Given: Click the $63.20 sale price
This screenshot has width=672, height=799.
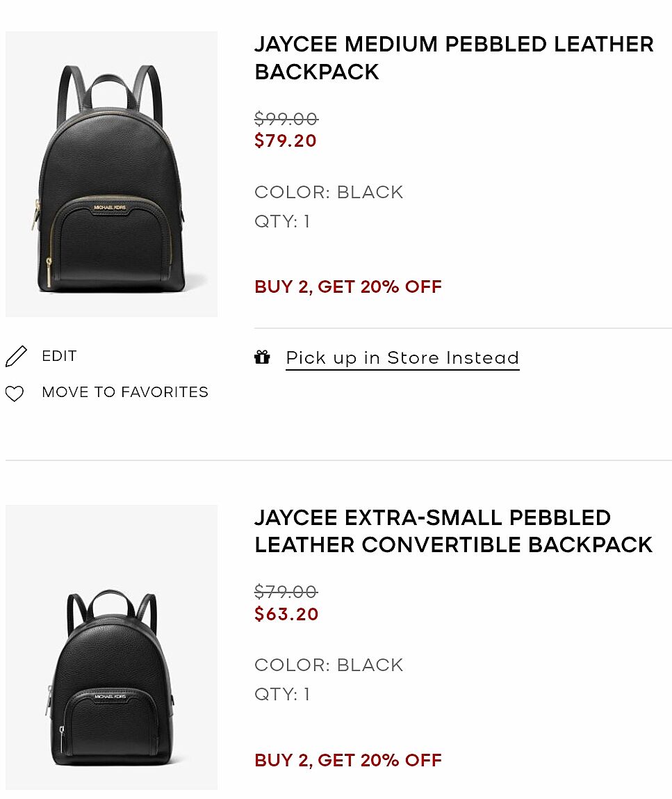Looking at the screenshot, I should 286,615.
